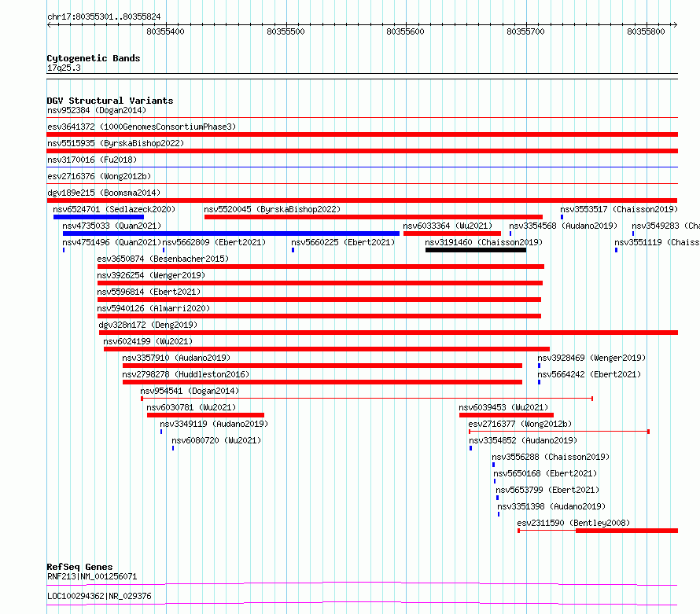This screenshot has height=614, width=700.
Task: Click nsv3349119 (Audano2019) label
Action: [214, 424]
